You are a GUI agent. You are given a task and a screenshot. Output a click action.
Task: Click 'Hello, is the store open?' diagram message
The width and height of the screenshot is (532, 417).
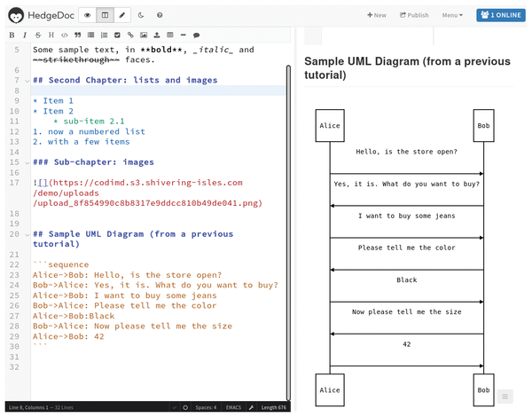406,152
